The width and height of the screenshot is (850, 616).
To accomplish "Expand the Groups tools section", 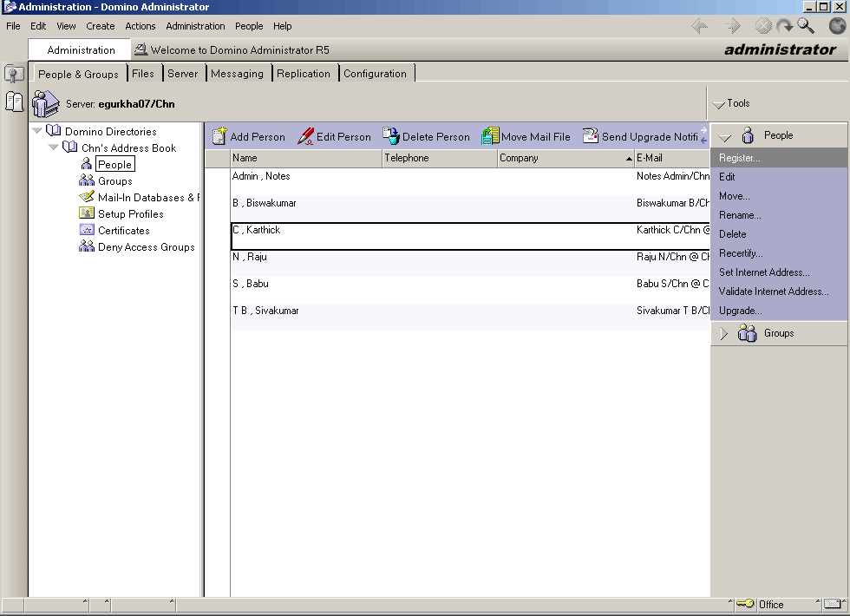I will point(724,333).
